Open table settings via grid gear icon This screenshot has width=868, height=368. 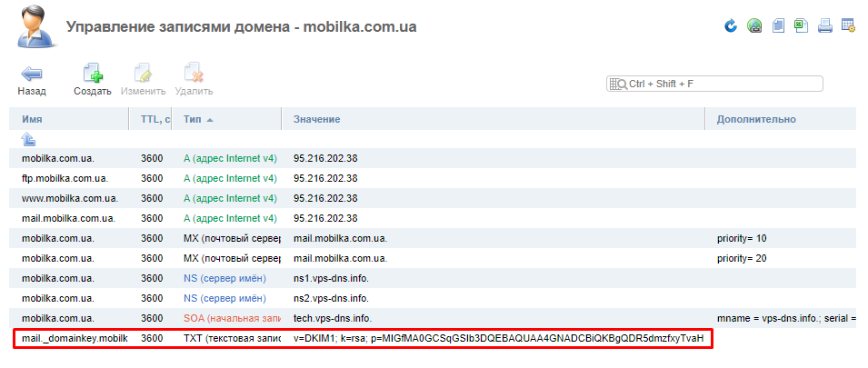click(x=849, y=25)
